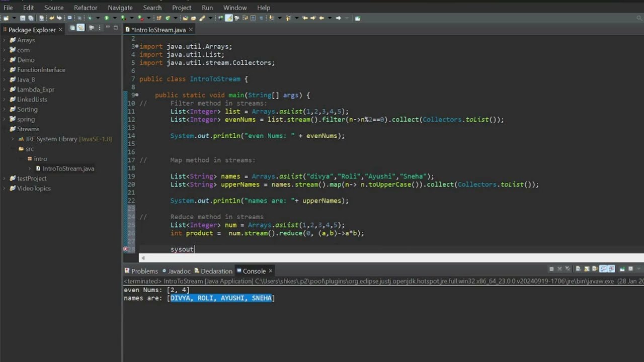Click the Previous Annotation toolbar icon
The height and width of the screenshot is (362, 644).
[x=288, y=18]
